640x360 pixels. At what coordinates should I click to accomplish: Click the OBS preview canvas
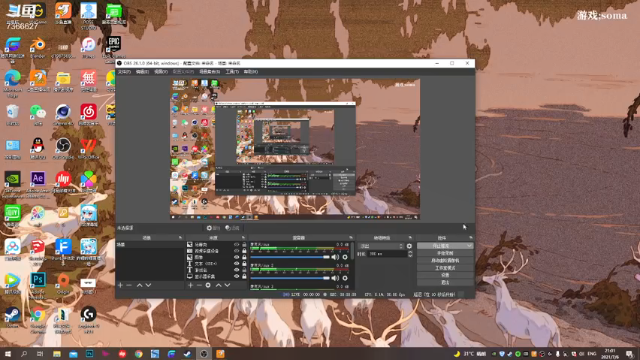coord(295,149)
